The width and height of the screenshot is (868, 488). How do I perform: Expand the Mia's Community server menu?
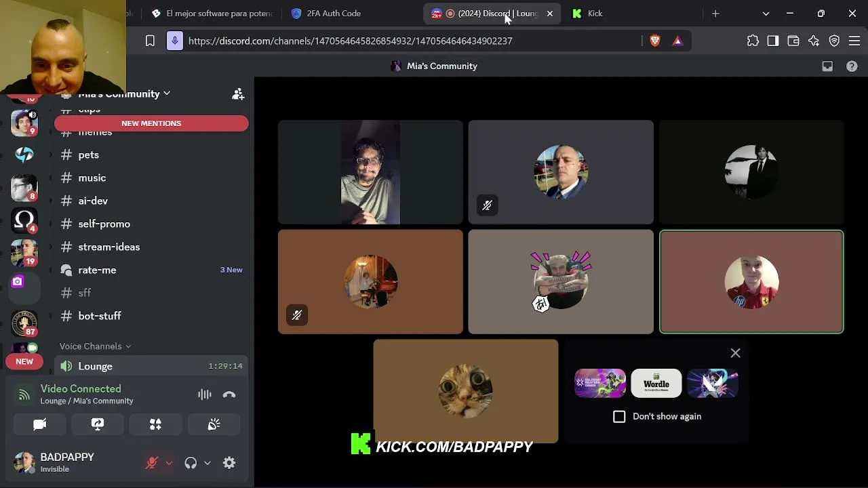click(x=124, y=94)
